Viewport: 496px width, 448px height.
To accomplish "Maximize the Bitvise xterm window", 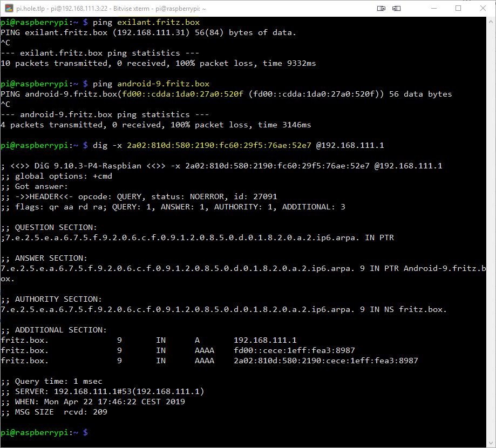I will [458, 8].
